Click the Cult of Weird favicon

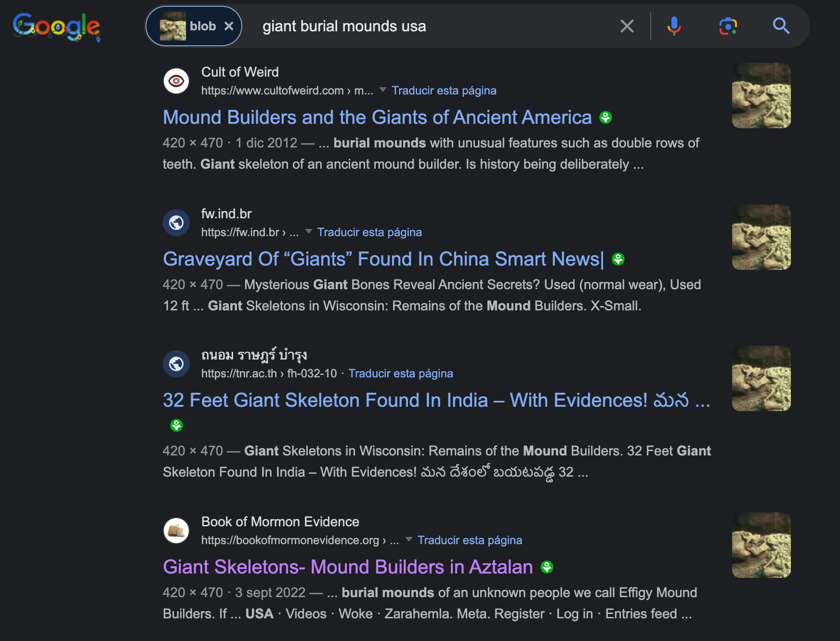point(176,81)
